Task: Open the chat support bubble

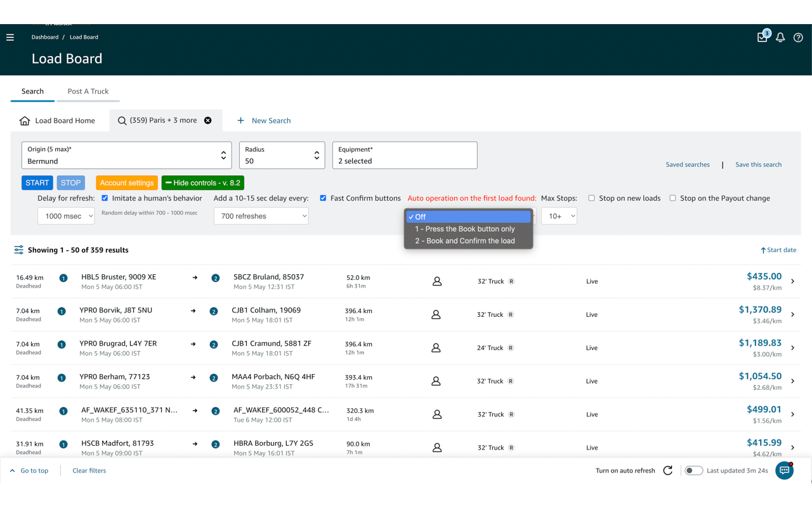Action: coord(785,471)
